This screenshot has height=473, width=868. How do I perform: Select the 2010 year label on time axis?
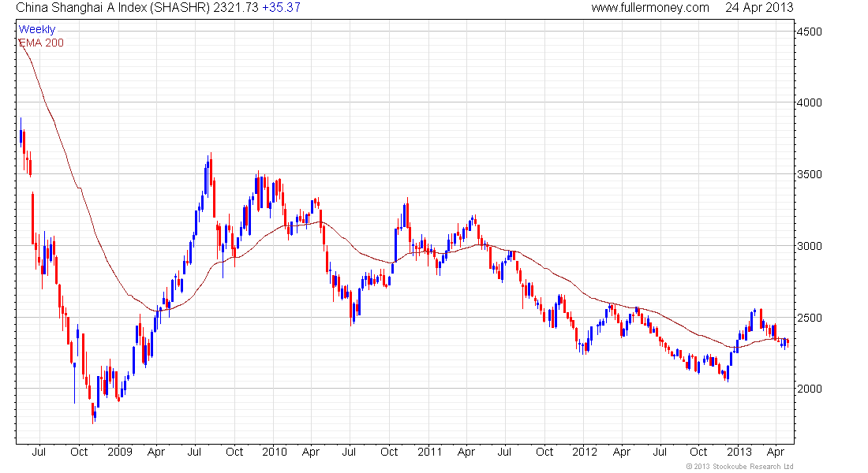pyautogui.click(x=275, y=452)
